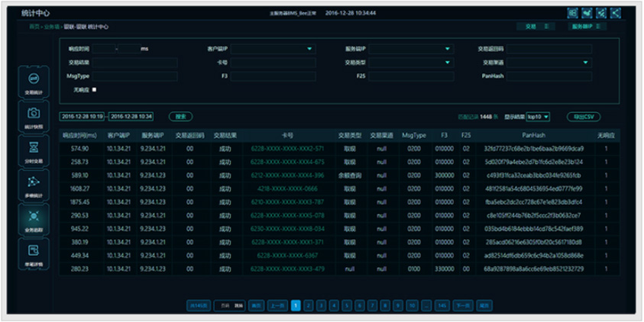Click the 搜索 search button

[x=180, y=117]
